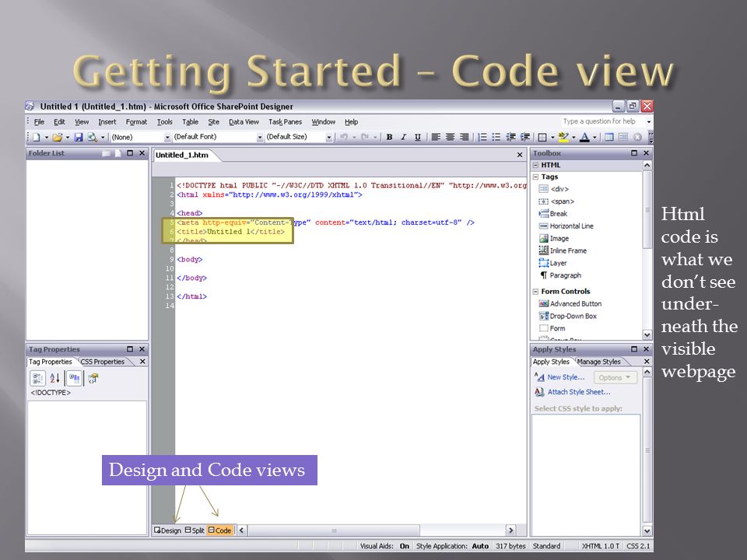
Task: Apply numbered list formatting
Action: coord(482,137)
